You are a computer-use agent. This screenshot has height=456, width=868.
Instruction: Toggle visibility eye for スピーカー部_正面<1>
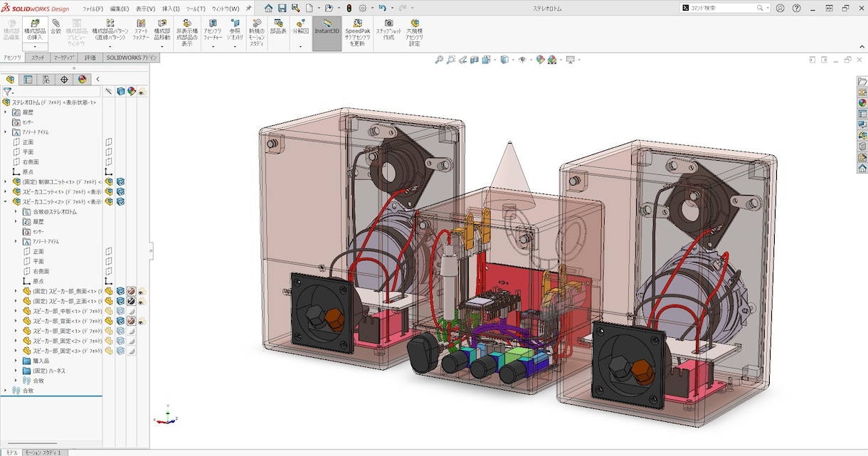click(142, 301)
